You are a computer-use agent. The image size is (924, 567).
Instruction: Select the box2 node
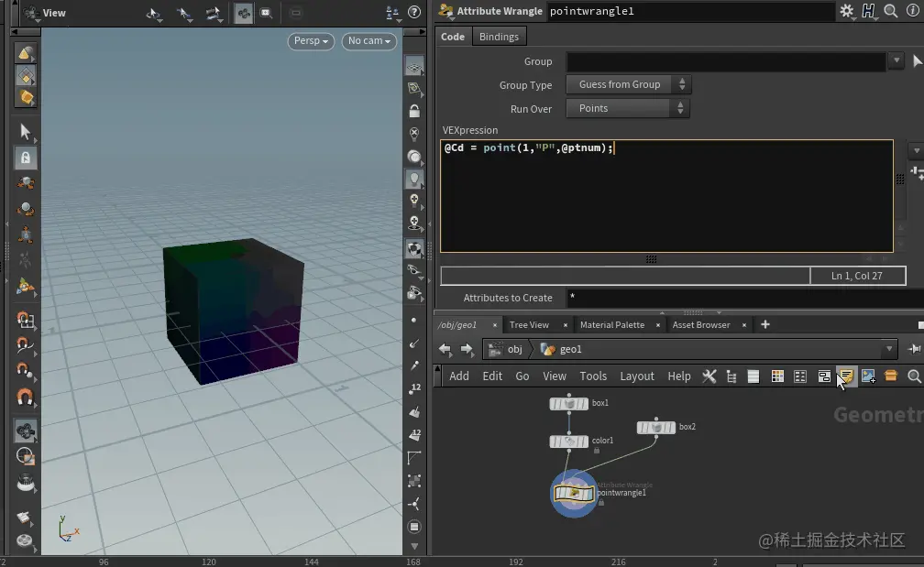(x=656, y=428)
